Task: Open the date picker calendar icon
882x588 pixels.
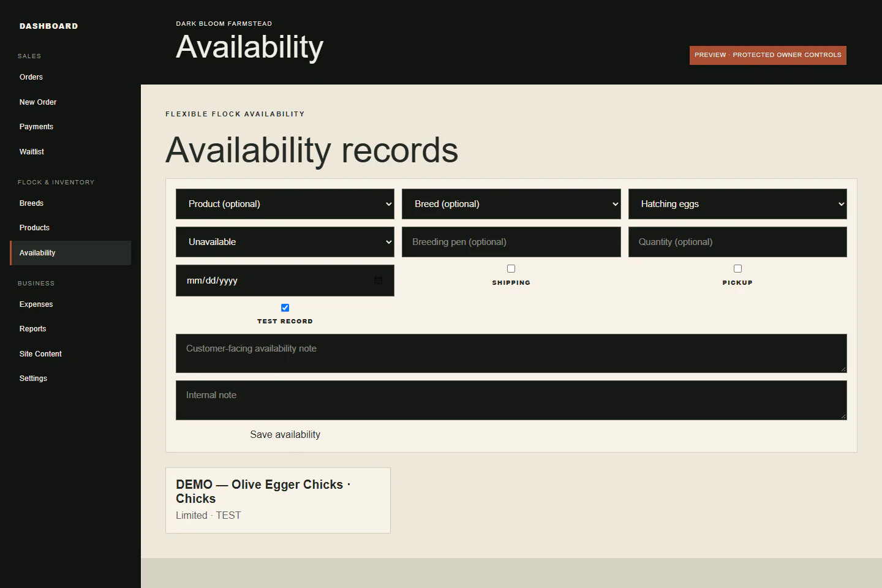Action: pos(379,281)
